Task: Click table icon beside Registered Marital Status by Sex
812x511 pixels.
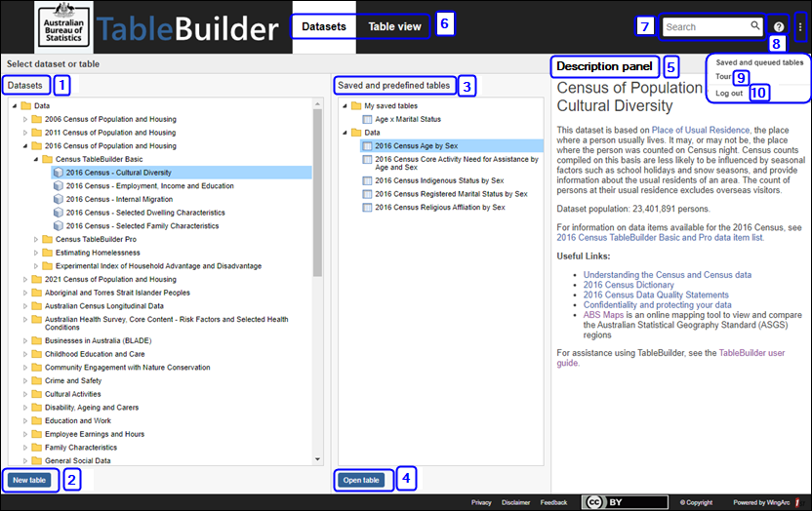Action: click(367, 194)
